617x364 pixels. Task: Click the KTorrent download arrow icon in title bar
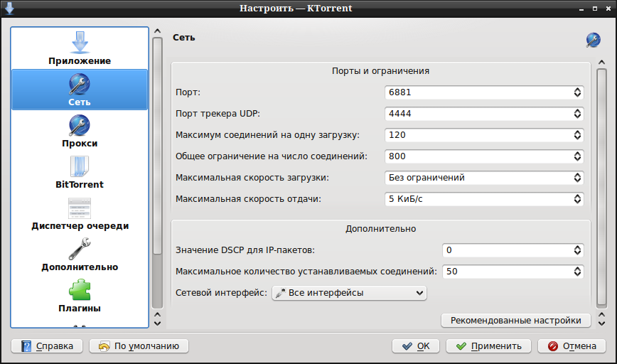click(x=9, y=9)
